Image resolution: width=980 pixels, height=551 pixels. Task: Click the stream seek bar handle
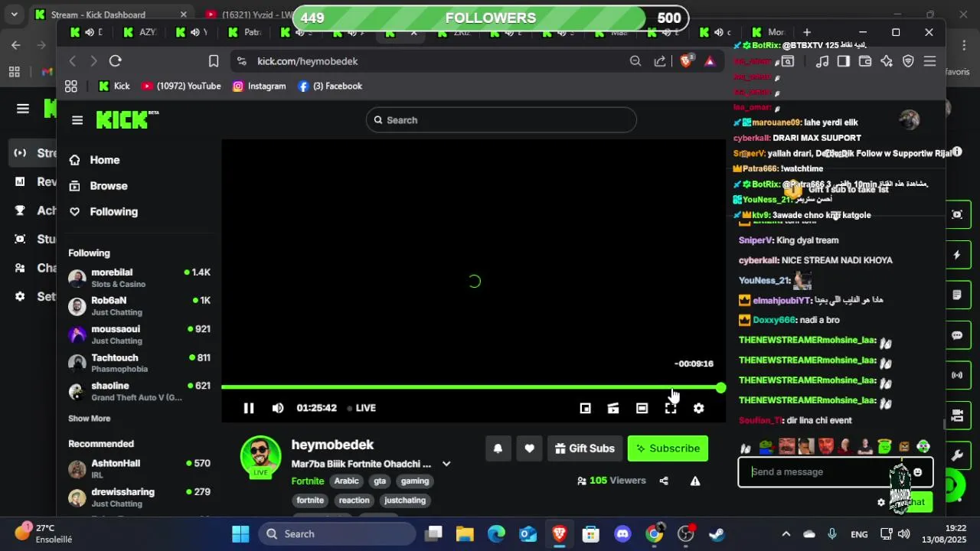pyautogui.click(x=720, y=388)
